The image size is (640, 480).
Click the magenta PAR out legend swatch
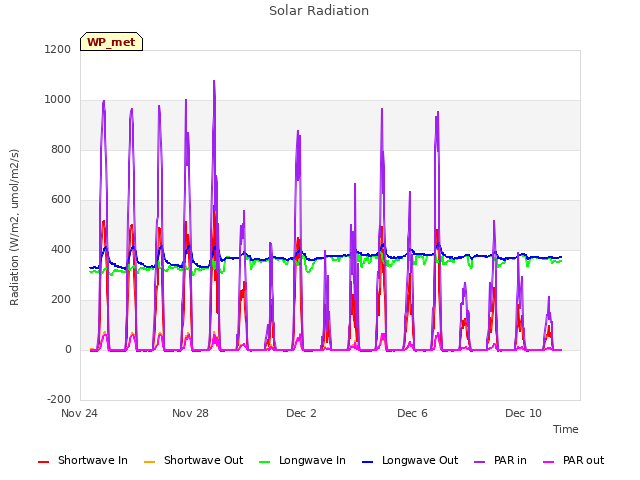coord(549,462)
